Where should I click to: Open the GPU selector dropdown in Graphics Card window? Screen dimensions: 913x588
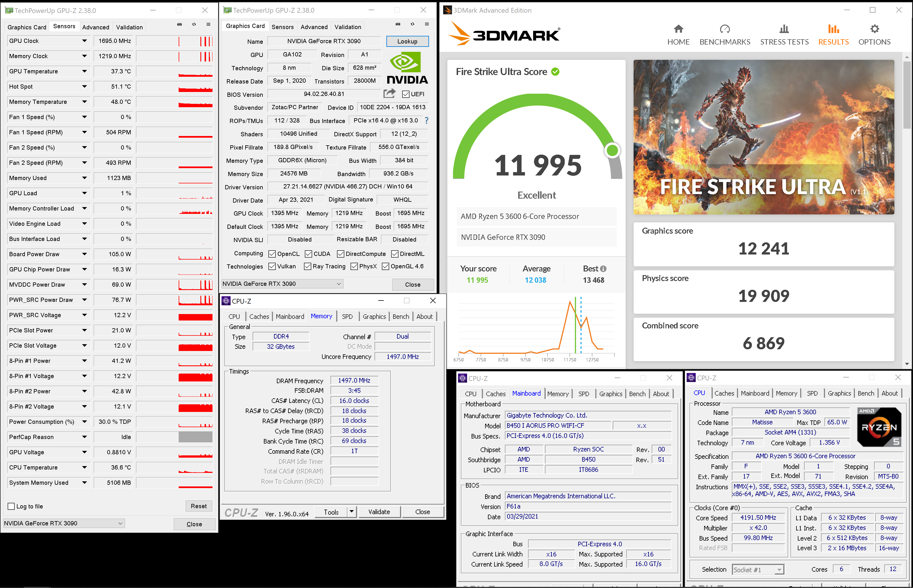pos(282,284)
